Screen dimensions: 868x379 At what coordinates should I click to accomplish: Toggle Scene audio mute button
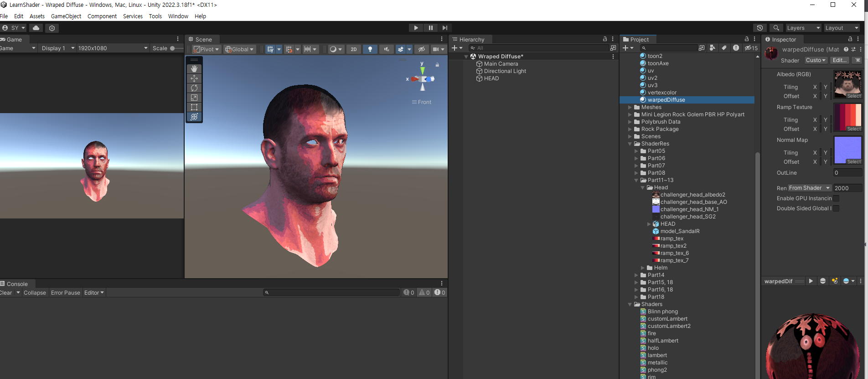[387, 49]
